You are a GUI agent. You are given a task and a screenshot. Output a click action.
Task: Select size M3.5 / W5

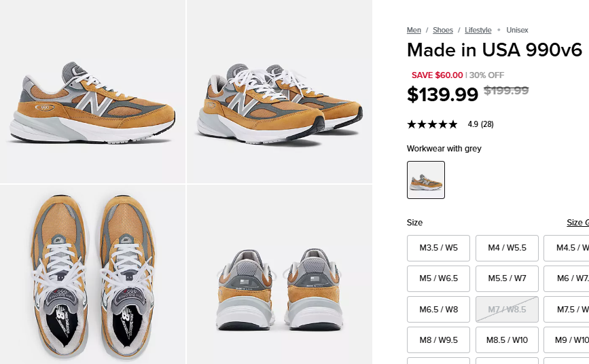point(439,248)
